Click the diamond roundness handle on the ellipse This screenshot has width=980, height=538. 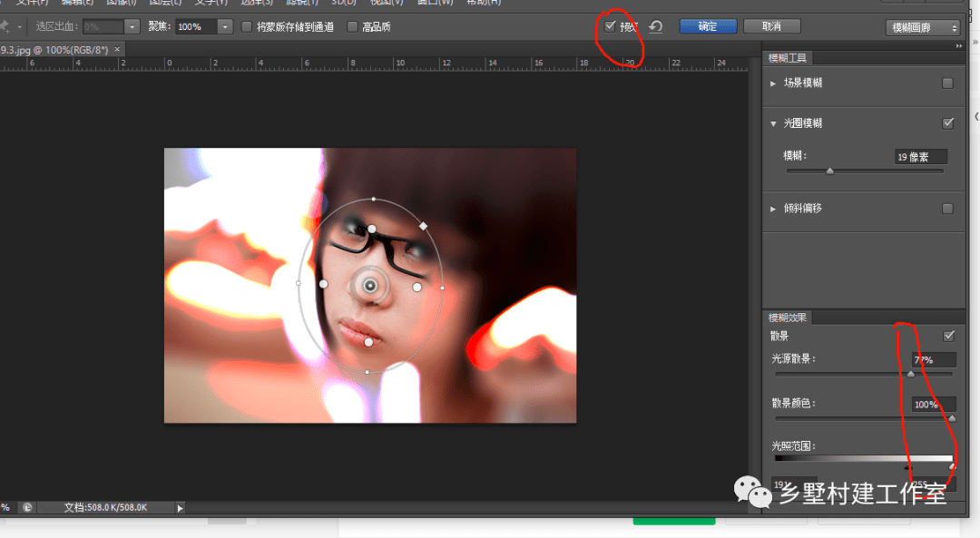pyautogui.click(x=423, y=225)
